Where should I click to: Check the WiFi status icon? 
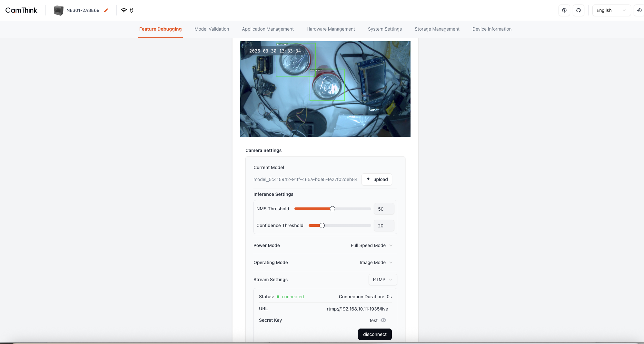tap(124, 10)
